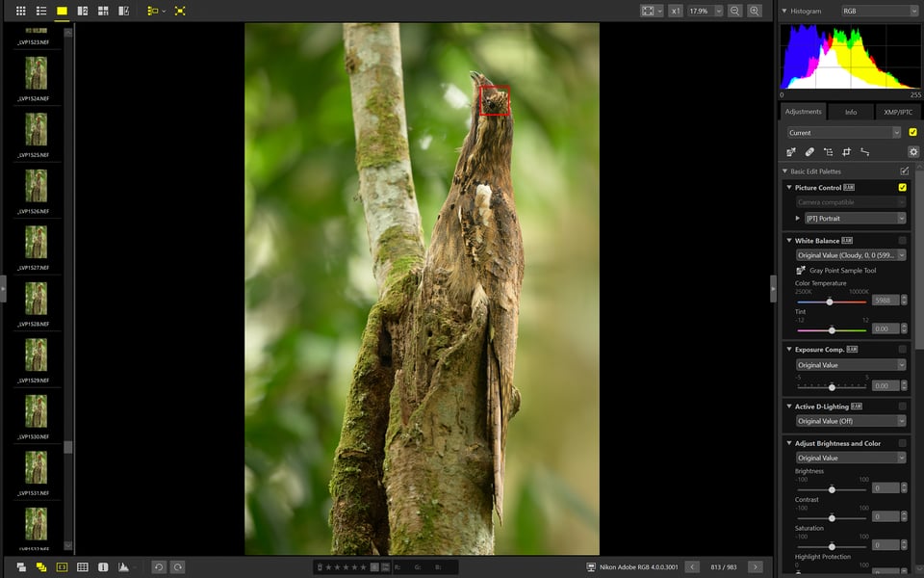Open the Current adjustment preset dropdown
Viewport: 924px width, 578px height.
click(844, 133)
